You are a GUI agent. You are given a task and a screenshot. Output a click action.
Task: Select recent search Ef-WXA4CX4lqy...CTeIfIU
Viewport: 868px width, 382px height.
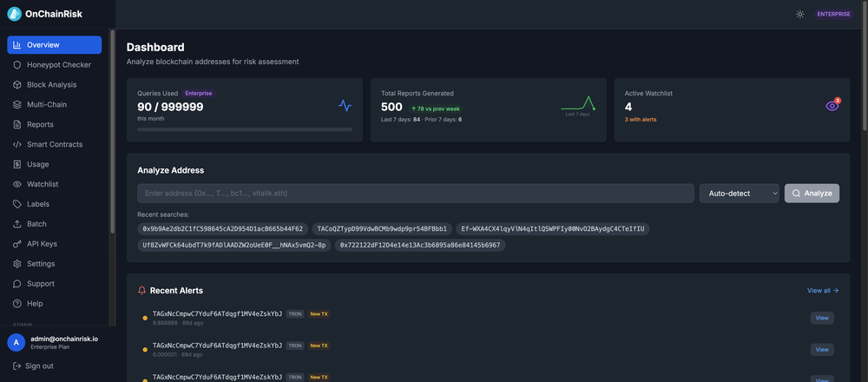[552, 228]
